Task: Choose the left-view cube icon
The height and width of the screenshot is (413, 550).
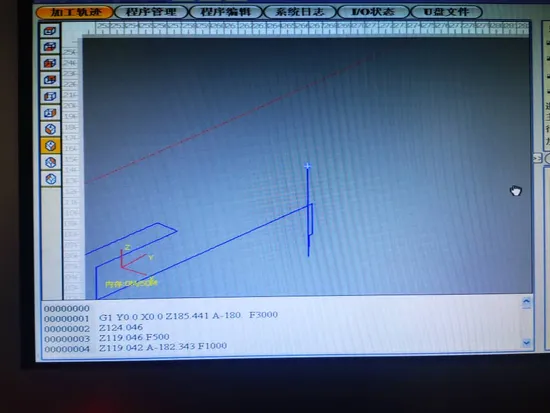Action: tap(50, 96)
